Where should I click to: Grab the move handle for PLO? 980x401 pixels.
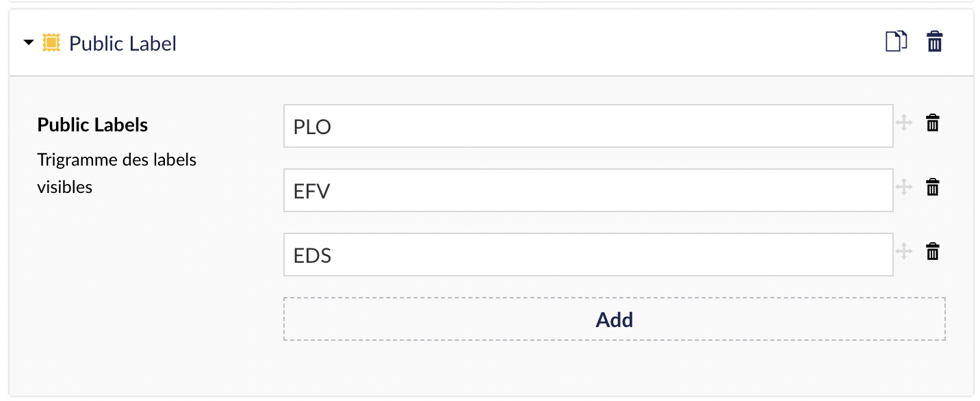[x=904, y=124]
